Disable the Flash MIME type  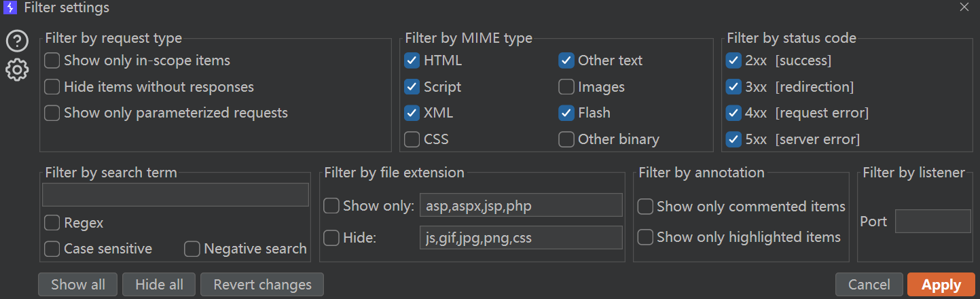566,113
